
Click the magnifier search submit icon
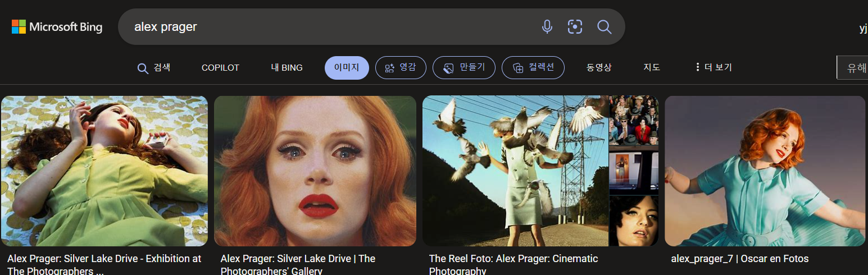click(x=604, y=26)
